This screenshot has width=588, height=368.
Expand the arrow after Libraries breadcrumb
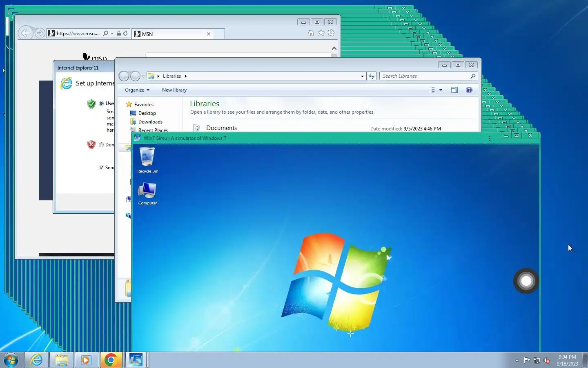(x=185, y=76)
